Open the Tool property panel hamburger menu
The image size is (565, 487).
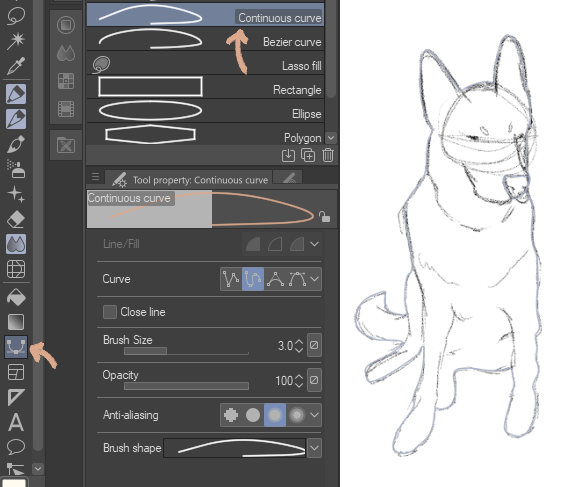(x=95, y=177)
